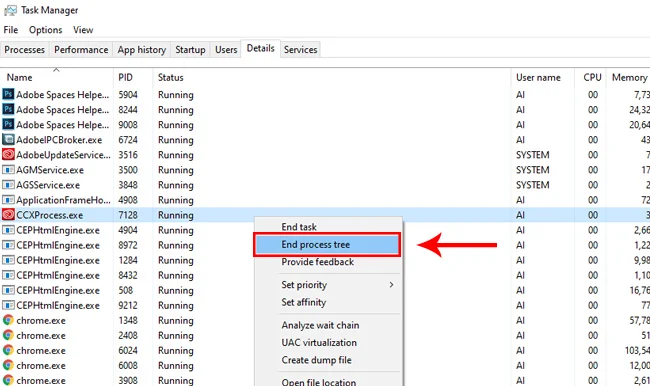The width and height of the screenshot is (650, 386).
Task: Click the CEPHtmlEngine icon for PID 9212
Action: 8,305
